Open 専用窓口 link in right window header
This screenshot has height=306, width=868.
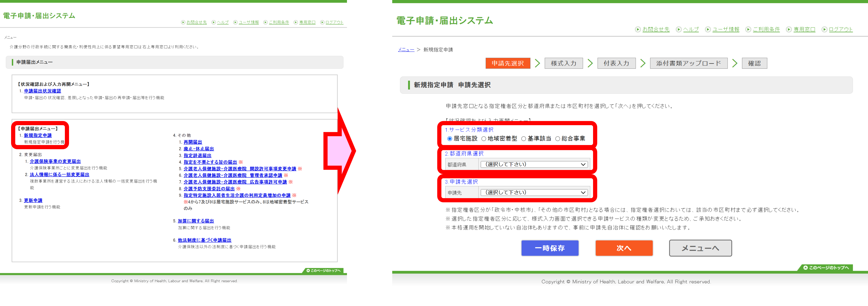(x=804, y=29)
